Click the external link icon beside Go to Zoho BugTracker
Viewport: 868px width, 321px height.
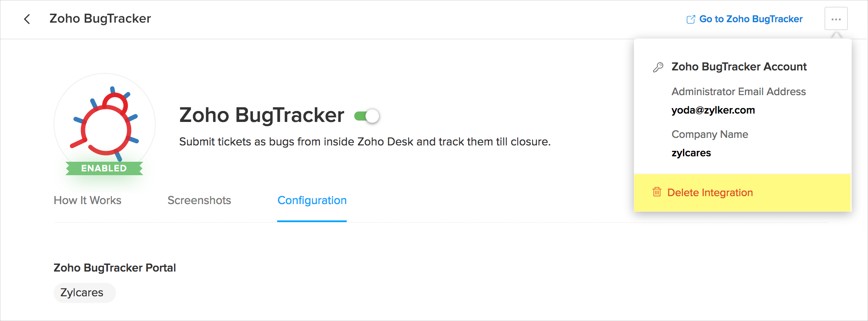click(690, 19)
